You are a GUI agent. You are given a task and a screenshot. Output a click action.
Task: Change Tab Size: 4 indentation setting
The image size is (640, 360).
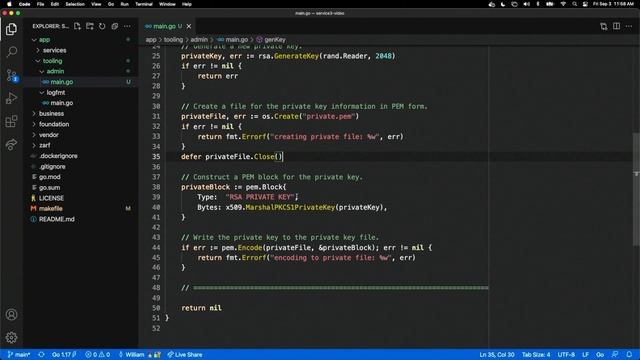[536, 355]
